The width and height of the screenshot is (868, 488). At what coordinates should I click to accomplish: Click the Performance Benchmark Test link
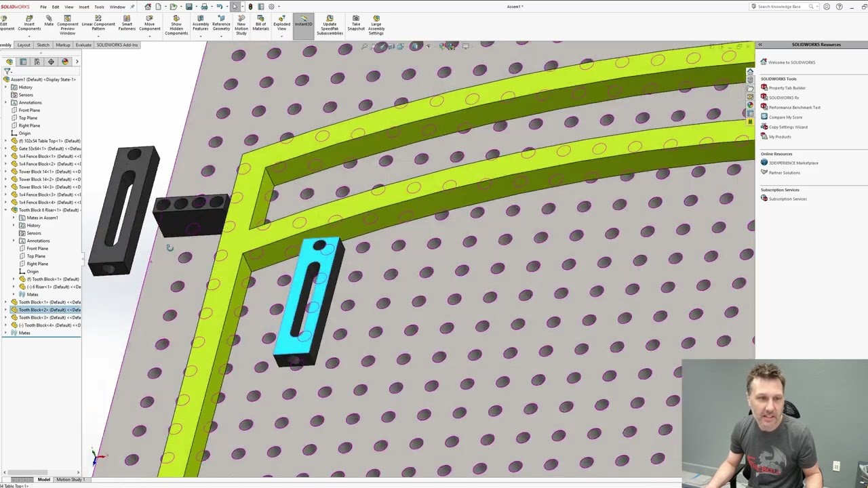[x=795, y=107]
